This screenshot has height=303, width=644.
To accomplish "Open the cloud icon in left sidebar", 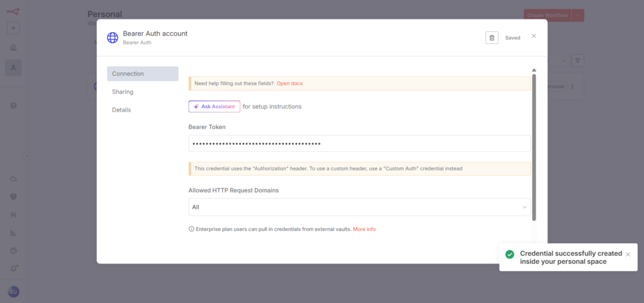I will click(x=13, y=179).
